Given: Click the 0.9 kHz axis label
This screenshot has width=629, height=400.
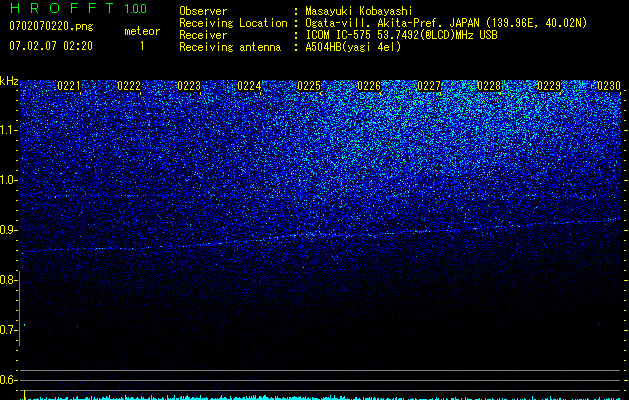Looking at the screenshot, I should click(x=9, y=230).
